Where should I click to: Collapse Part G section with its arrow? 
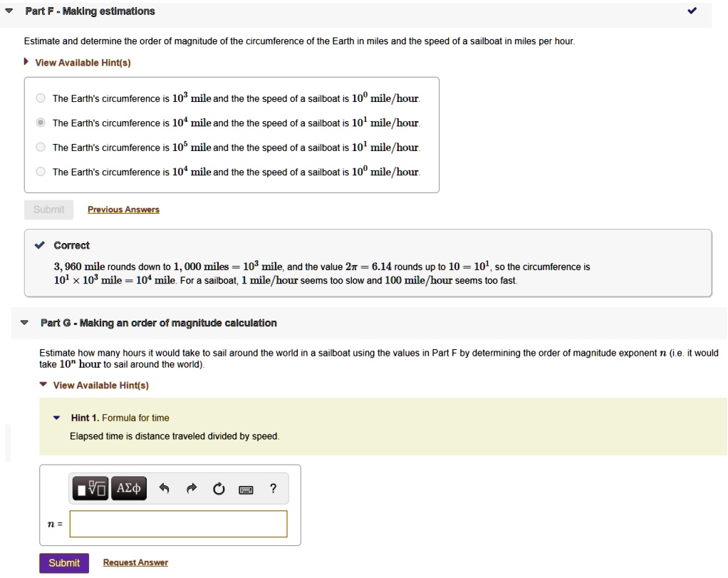(x=24, y=323)
